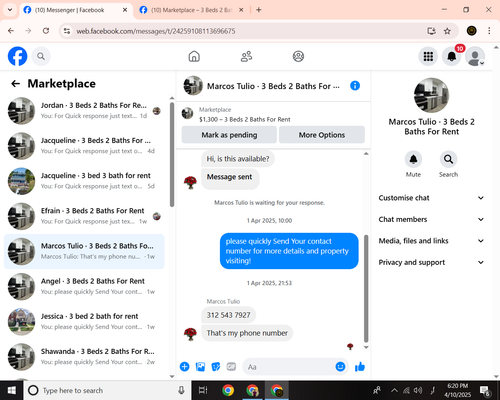The image size is (500, 400).
Task: Click the browser address bar URL
Action: pos(156,31)
